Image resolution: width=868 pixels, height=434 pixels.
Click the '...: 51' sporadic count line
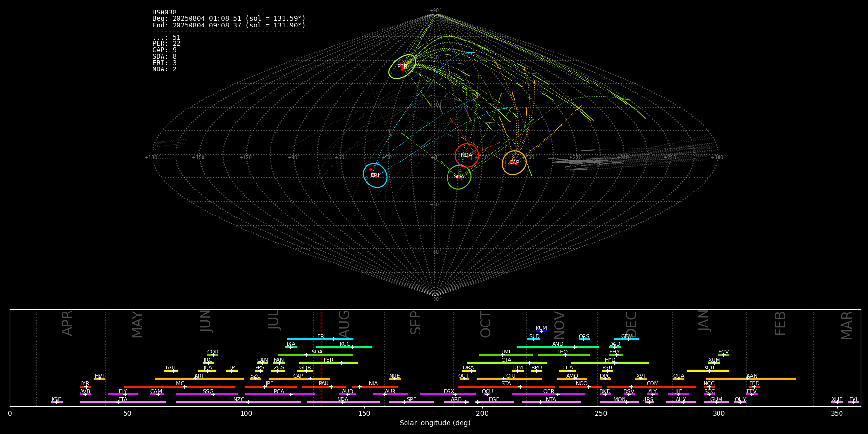coord(166,38)
